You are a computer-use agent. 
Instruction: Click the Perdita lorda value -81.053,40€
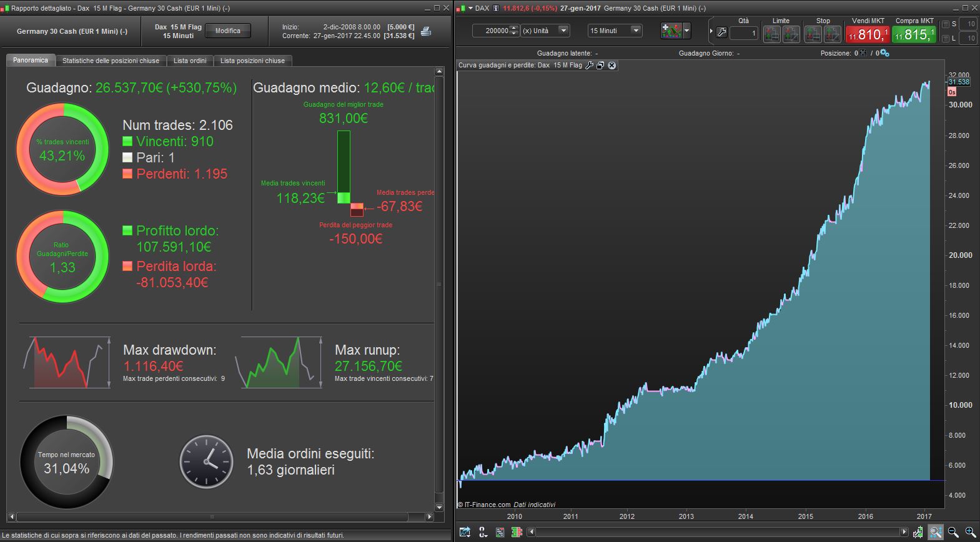pyautogui.click(x=172, y=282)
